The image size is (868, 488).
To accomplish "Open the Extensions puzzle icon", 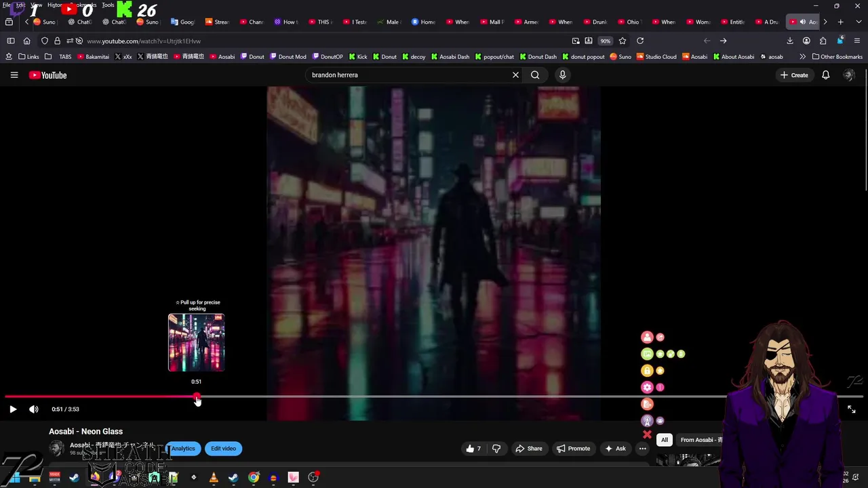I will 823,41.
